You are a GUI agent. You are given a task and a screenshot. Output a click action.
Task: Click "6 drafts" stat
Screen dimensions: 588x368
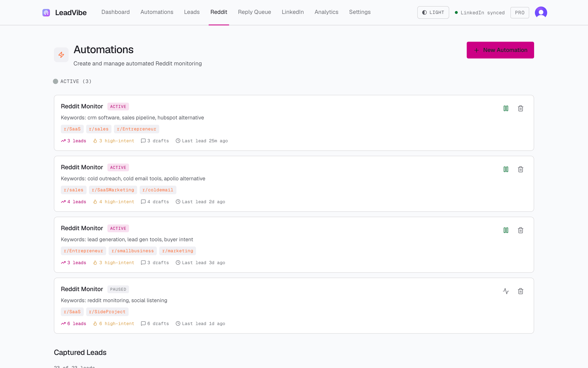155,324
